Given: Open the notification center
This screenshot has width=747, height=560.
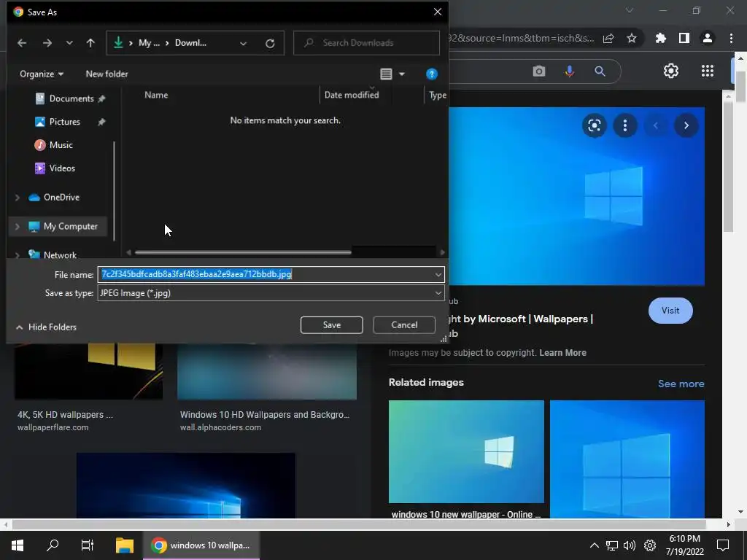Looking at the screenshot, I should (723, 545).
